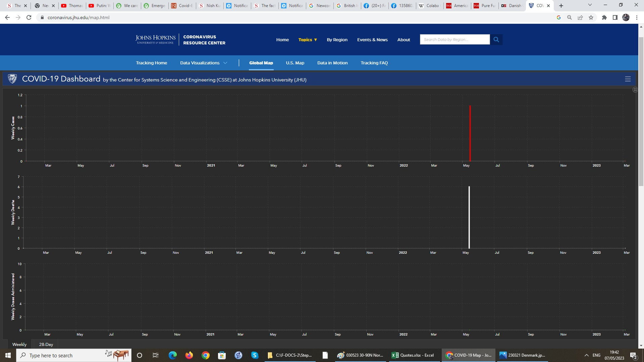Click the search magnifier button
Screen dimensions: 644x362
click(x=496, y=40)
